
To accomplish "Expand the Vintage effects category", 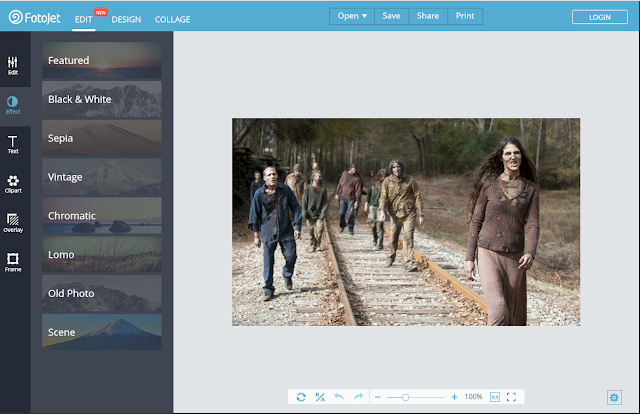I will [102, 177].
